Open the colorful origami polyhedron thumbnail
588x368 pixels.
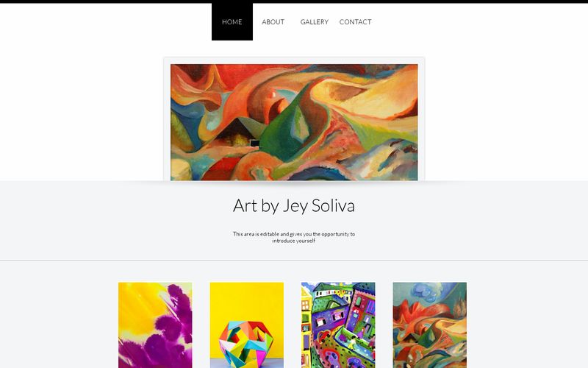click(247, 325)
